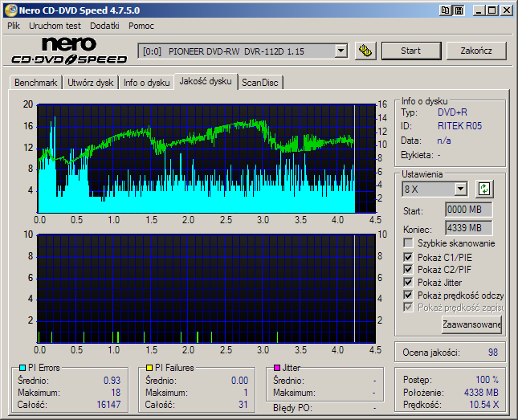Viewport: 518px width, 420px height.
Task: Switch to the Utwórz dysk tab
Action: pos(91,83)
